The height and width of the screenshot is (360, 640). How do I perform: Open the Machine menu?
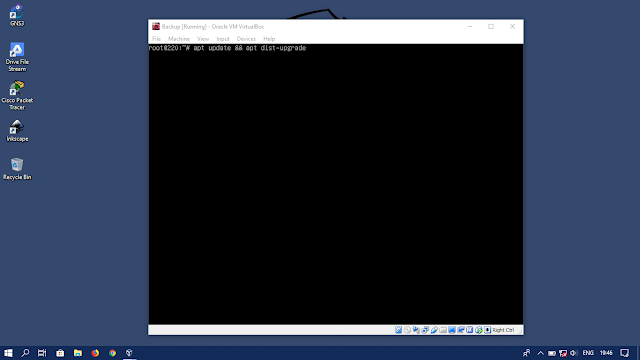(x=179, y=39)
